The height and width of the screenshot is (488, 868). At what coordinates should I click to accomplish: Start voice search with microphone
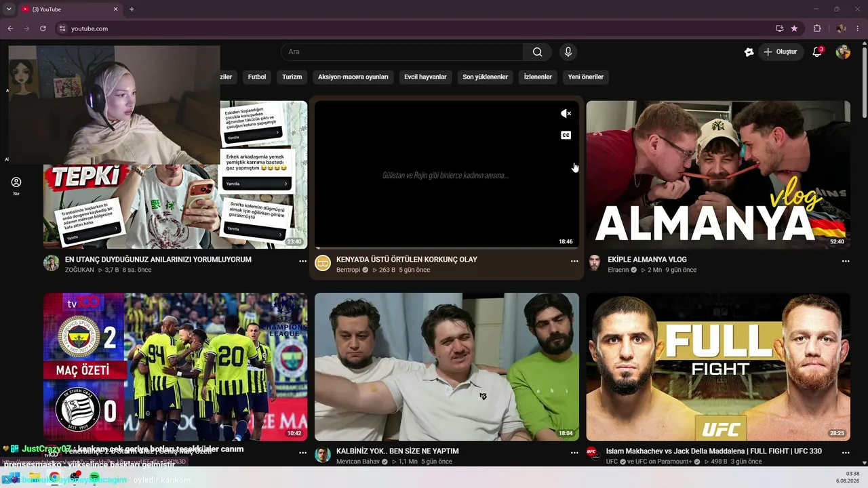[568, 52]
